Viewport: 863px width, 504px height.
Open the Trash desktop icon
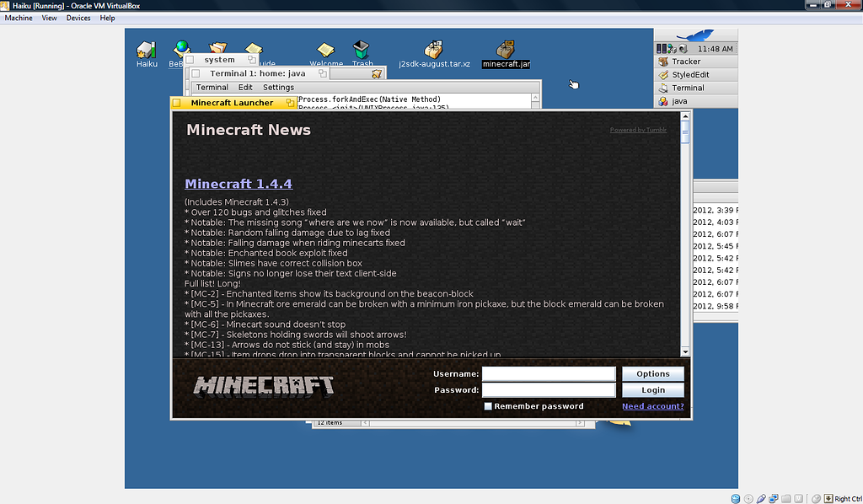point(362,51)
